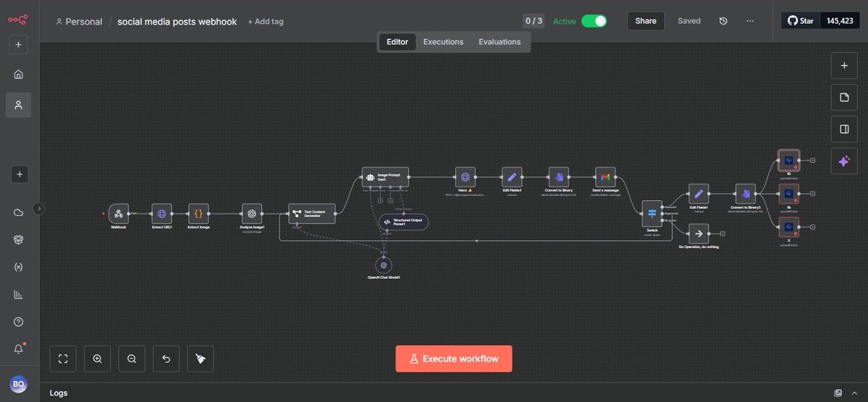This screenshot has width=868, height=402.
Task: Select the Convert to Binary node
Action: 558,177
